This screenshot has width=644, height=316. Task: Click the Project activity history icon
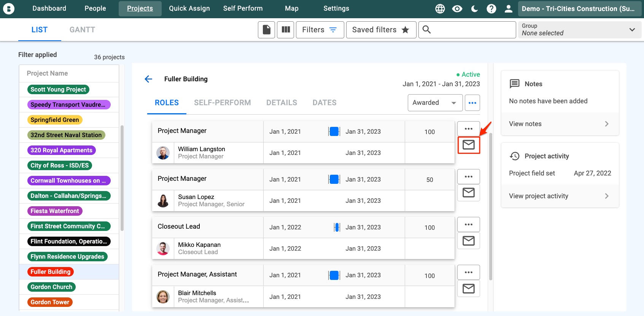pyautogui.click(x=515, y=156)
